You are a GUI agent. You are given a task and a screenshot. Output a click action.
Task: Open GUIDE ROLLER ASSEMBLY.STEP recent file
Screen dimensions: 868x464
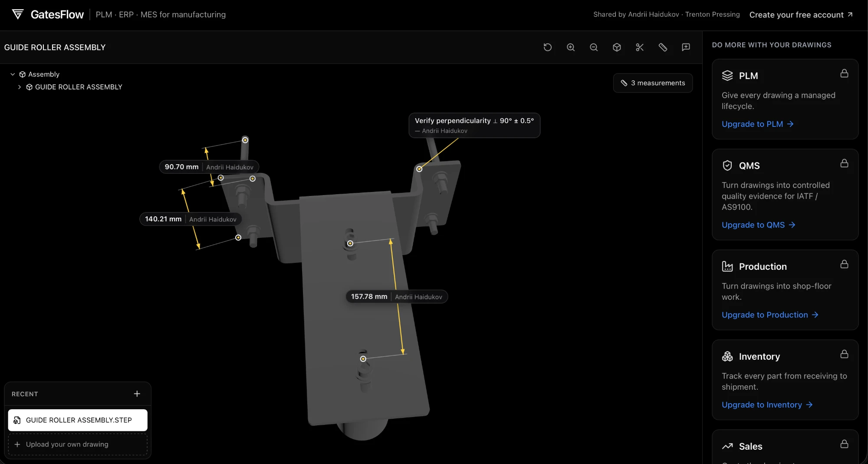pos(78,420)
